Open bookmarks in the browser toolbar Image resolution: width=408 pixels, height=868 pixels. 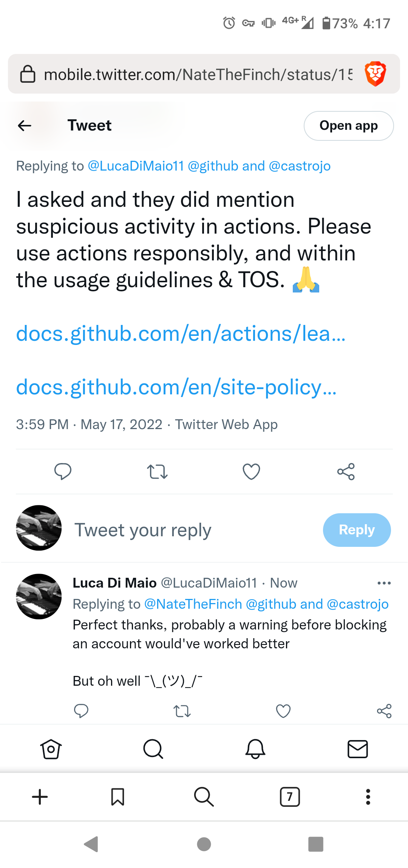click(118, 797)
